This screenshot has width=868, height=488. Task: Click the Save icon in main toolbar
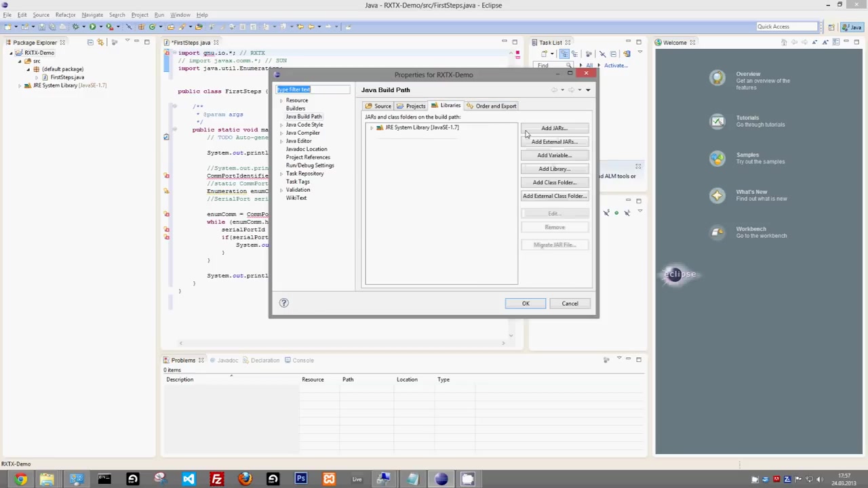coord(41,26)
